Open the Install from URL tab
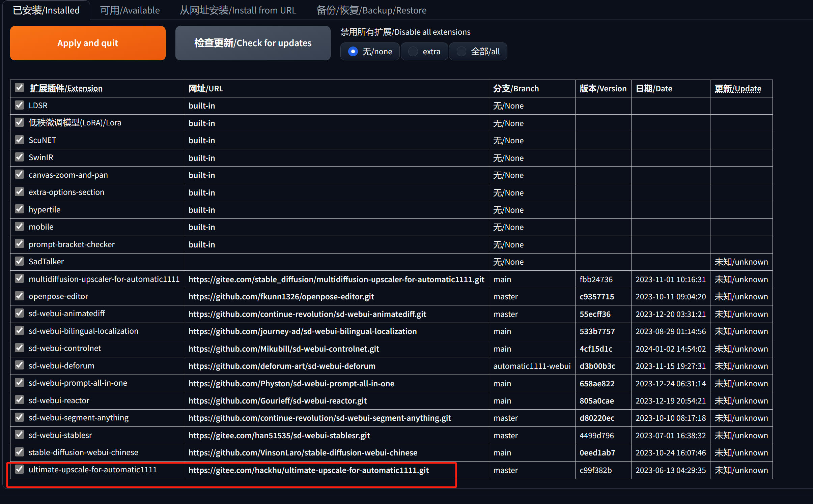The height and width of the screenshot is (504, 813). pyautogui.click(x=238, y=10)
